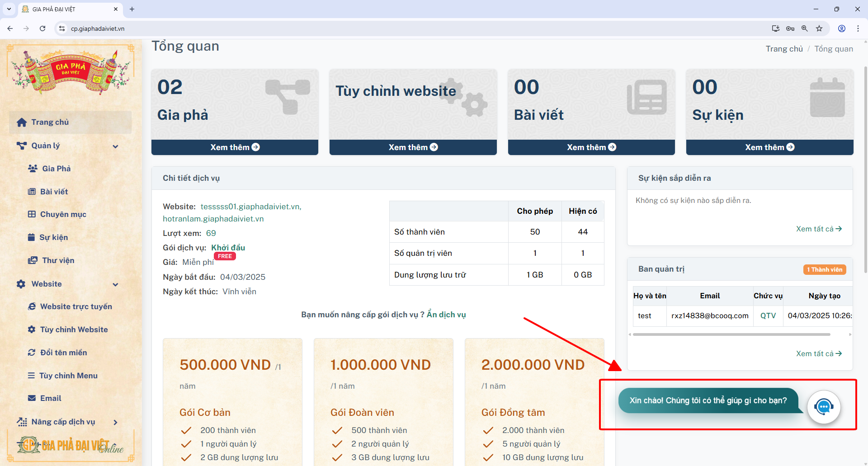This screenshot has width=868, height=466.
Task: Click the install app icon in address bar
Action: (776, 28)
